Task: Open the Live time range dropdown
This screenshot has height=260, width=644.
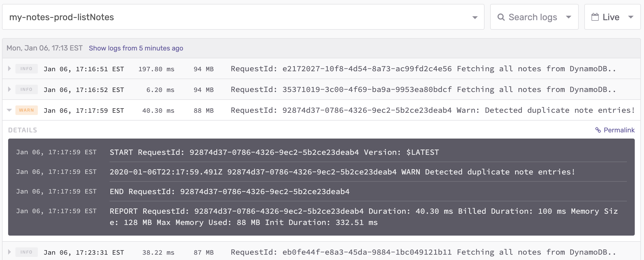Action: tap(631, 17)
